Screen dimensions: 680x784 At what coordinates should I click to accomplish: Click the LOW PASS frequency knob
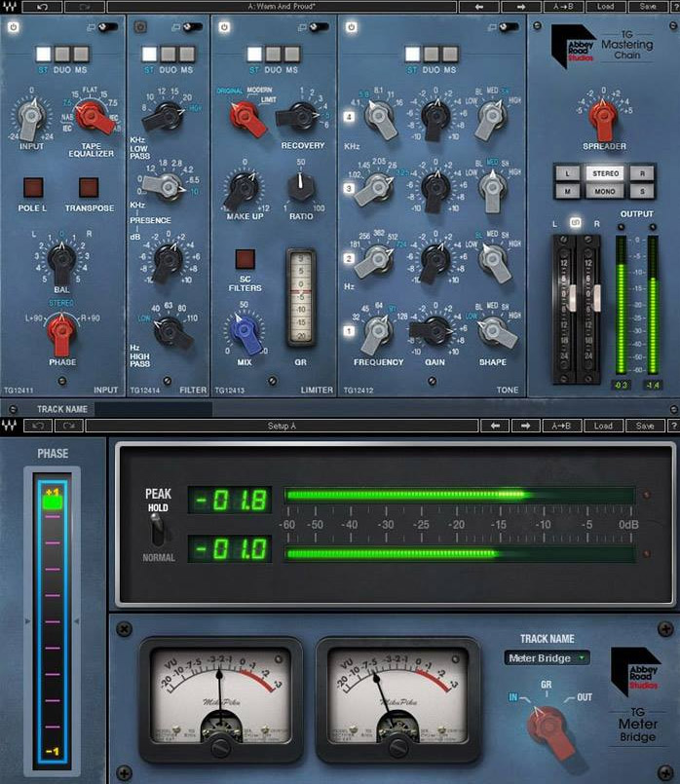[166, 116]
